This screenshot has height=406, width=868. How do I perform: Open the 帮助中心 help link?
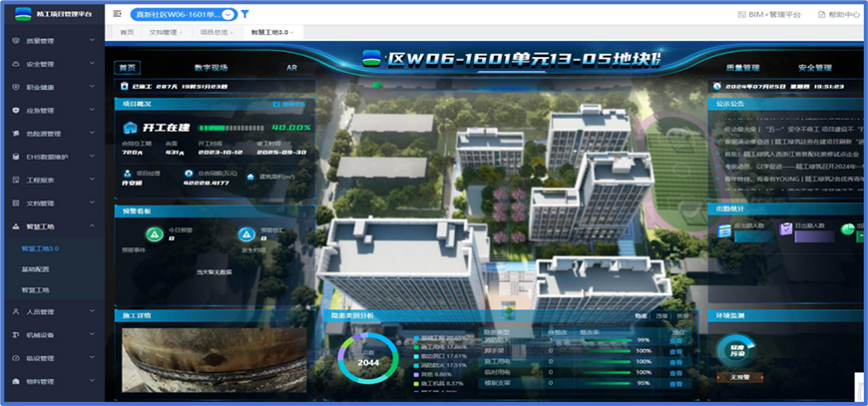coord(837,15)
